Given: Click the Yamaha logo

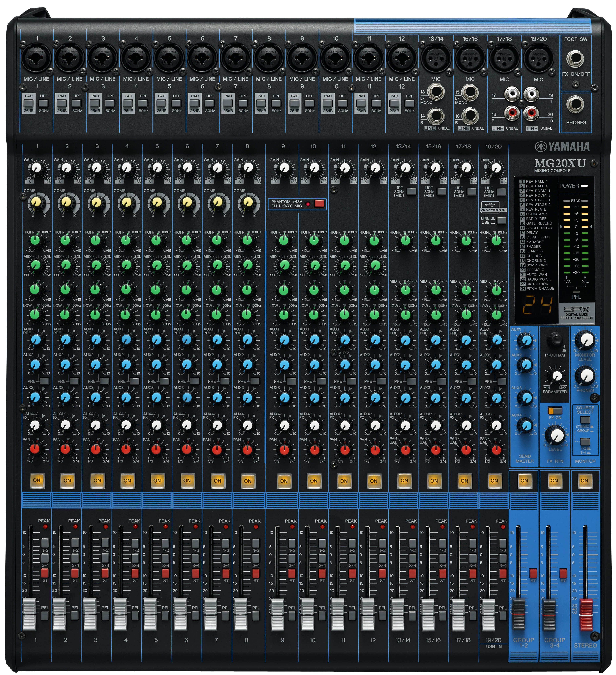Looking at the screenshot, I should point(562,147).
